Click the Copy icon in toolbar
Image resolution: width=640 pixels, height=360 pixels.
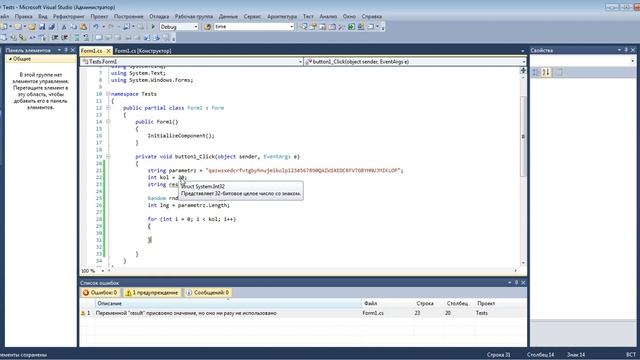click(x=73, y=27)
